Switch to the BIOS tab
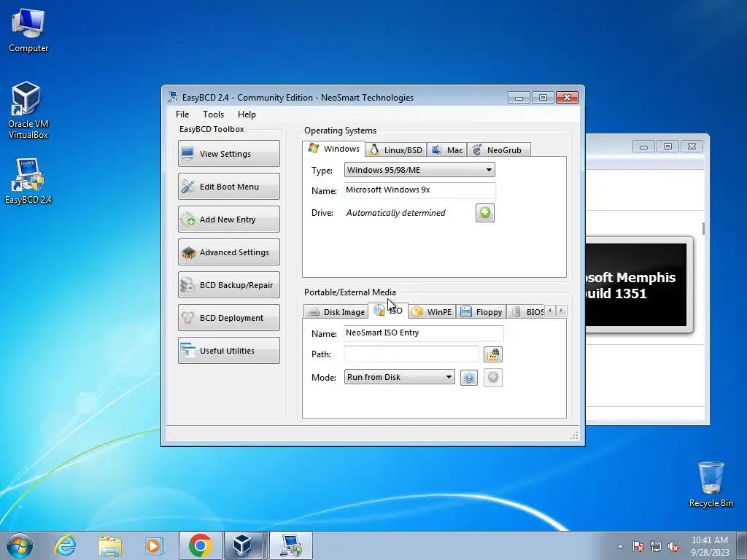This screenshot has height=560, width=747. 526,312
